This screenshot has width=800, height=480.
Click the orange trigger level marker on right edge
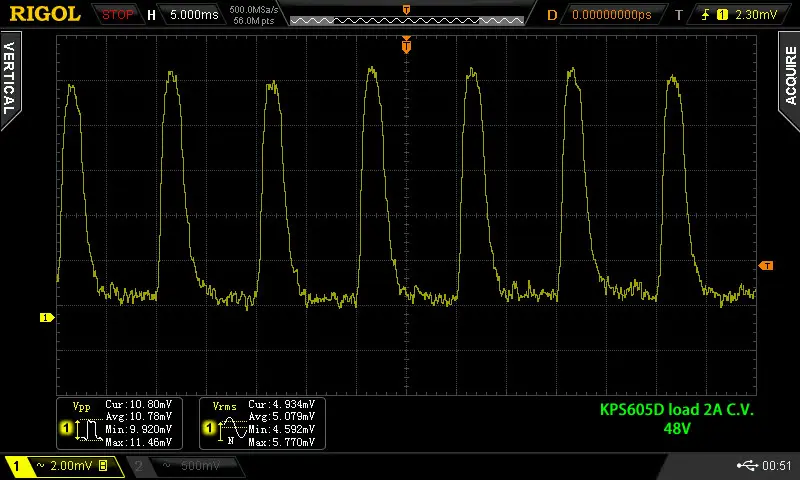[765, 266]
